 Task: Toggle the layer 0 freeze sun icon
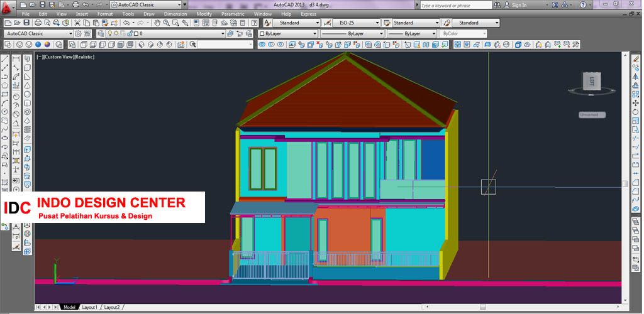116,34
